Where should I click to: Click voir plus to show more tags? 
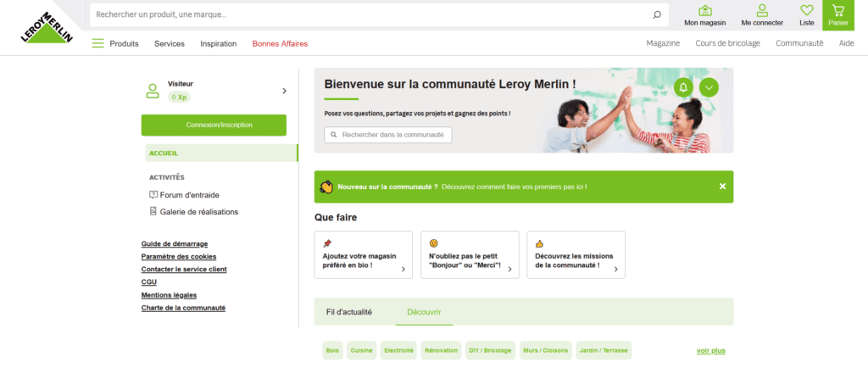click(711, 350)
